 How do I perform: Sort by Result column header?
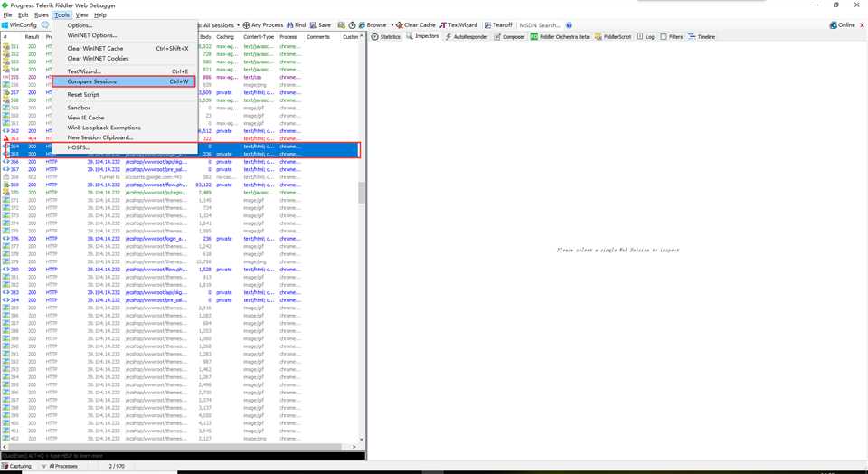tap(33, 37)
